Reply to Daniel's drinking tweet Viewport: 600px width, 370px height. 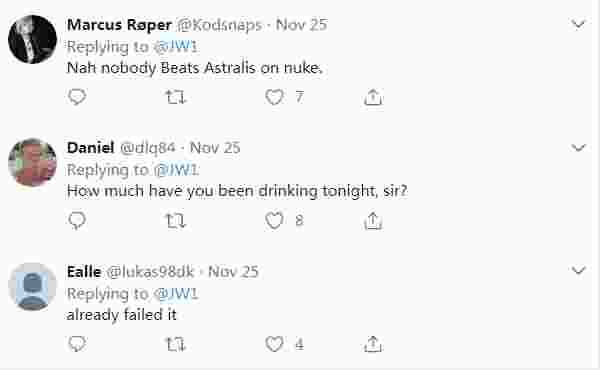(x=77, y=221)
